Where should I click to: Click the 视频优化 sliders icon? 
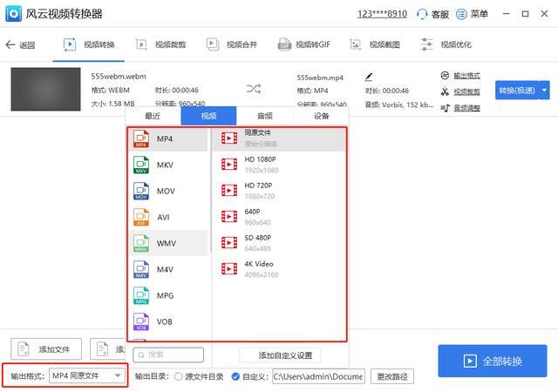[426, 44]
